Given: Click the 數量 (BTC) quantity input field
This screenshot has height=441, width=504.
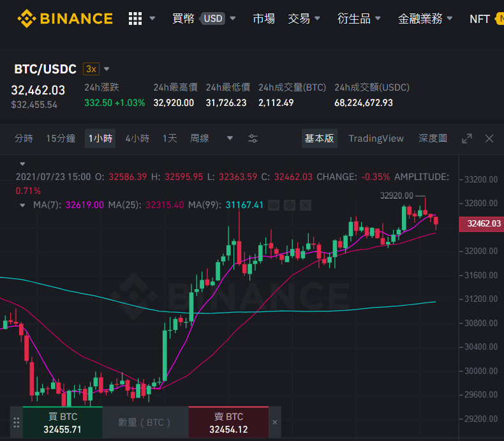Looking at the screenshot, I should tap(145, 422).
